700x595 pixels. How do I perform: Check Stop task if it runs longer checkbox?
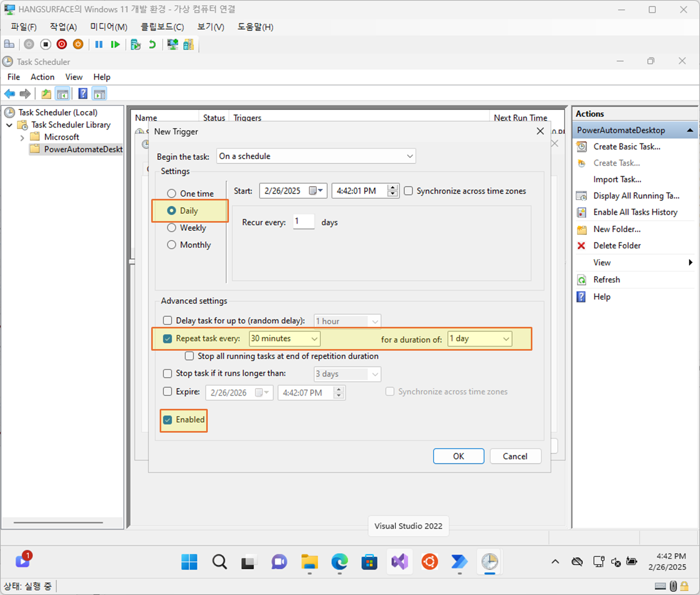click(x=168, y=373)
